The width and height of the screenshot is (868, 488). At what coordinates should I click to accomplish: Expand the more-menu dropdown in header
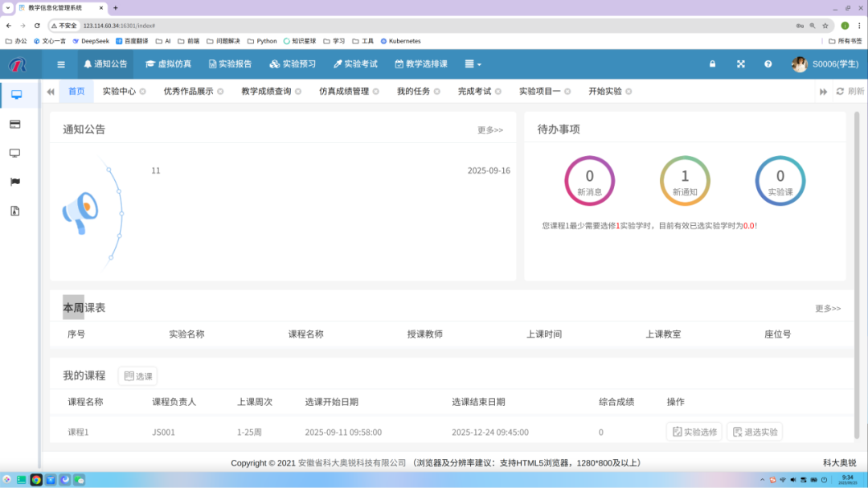(x=473, y=64)
